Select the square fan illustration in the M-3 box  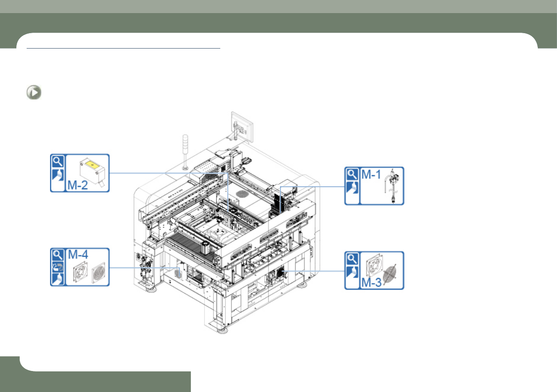(x=374, y=265)
